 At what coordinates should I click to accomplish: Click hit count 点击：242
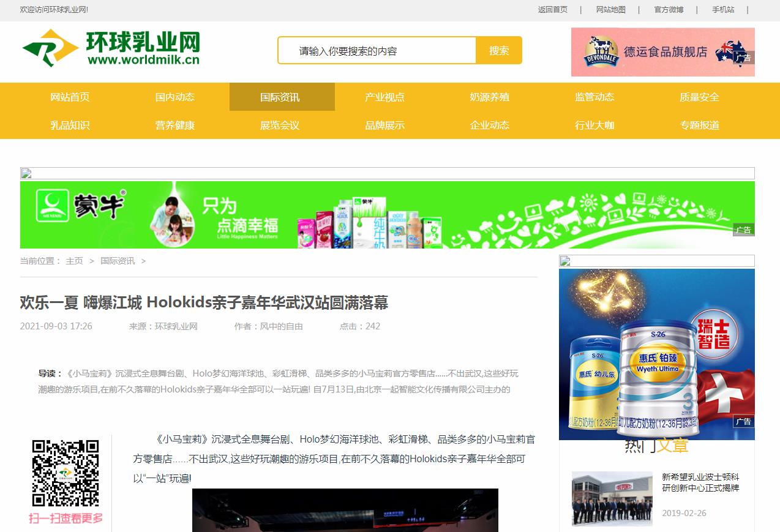[x=360, y=326]
